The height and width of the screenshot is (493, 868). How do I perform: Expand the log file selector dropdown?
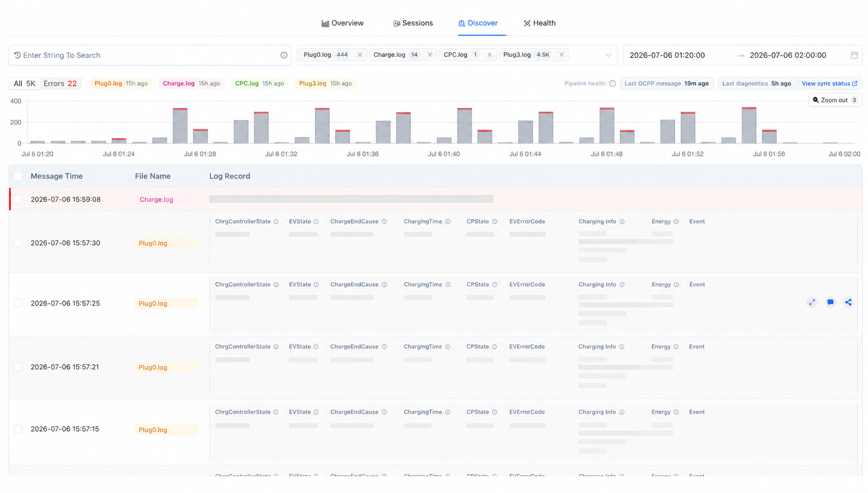608,55
